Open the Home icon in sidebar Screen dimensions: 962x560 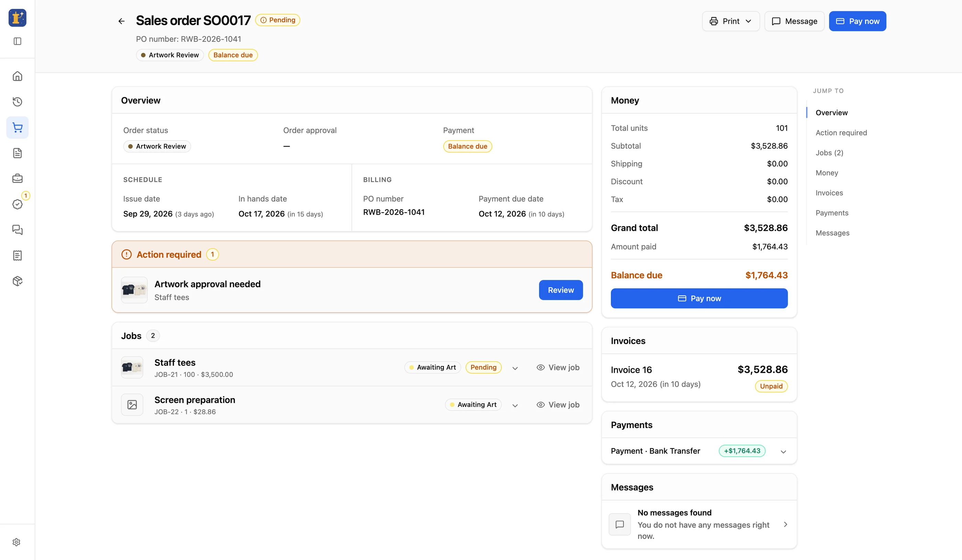click(18, 76)
